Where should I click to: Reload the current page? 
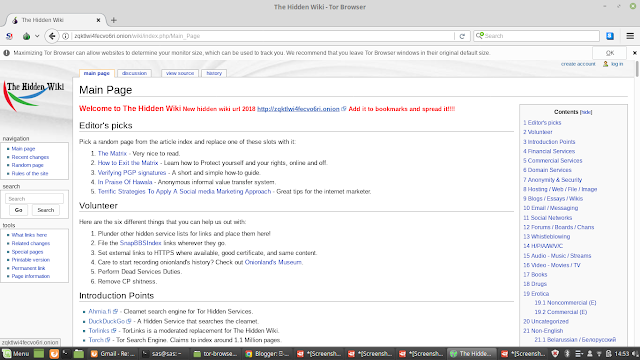pyautogui.click(x=462, y=36)
